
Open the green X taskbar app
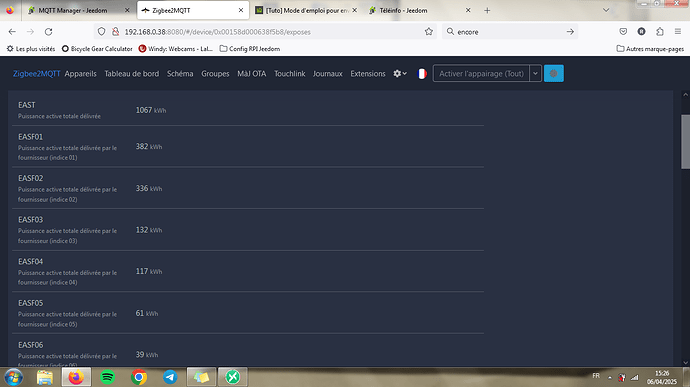coord(233,377)
